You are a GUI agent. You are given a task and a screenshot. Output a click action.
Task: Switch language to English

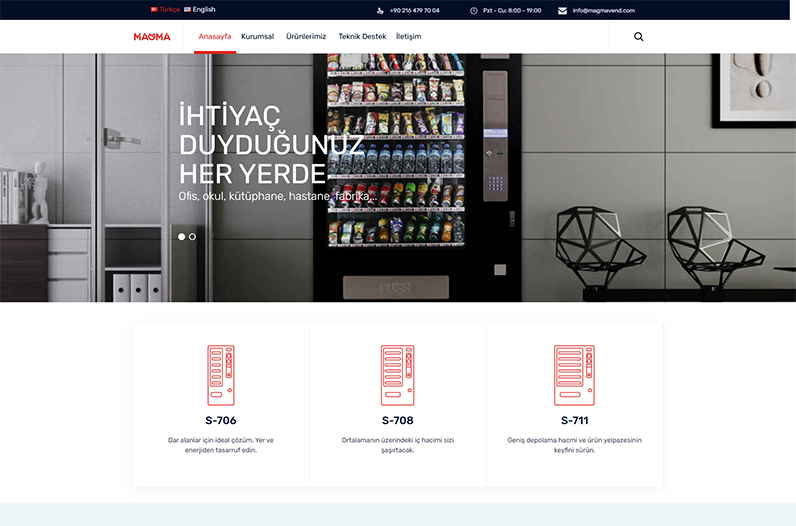[203, 9]
